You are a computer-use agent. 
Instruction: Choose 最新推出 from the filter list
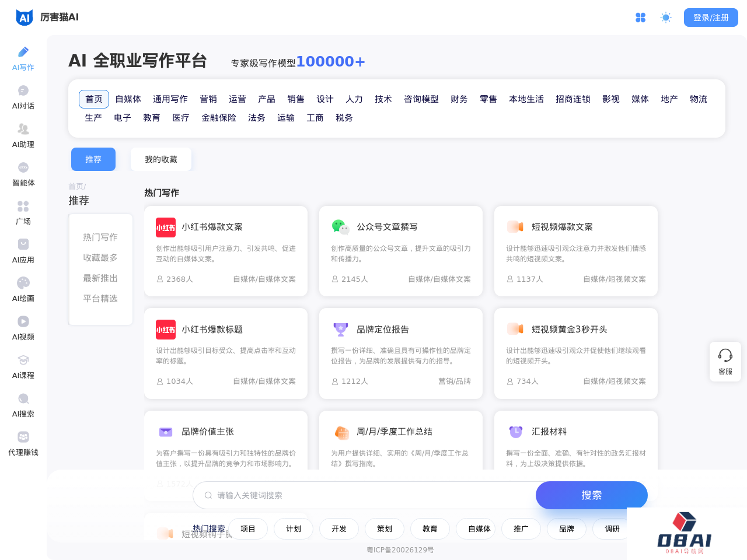100,278
